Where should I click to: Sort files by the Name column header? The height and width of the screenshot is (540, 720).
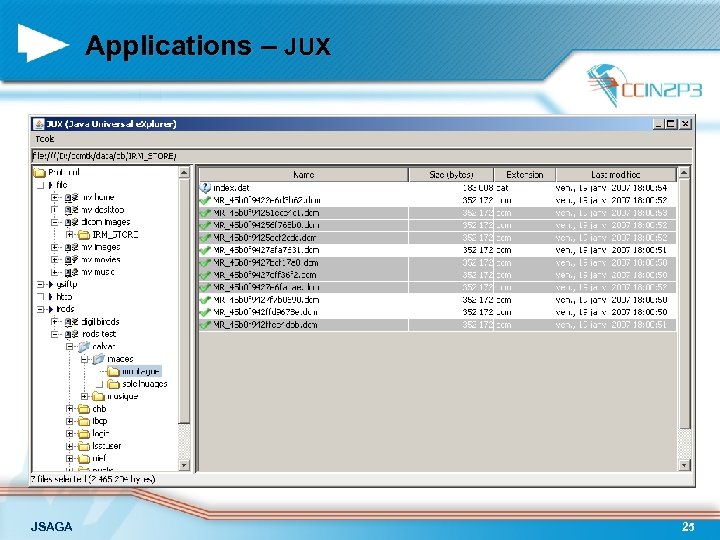tap(304, 174)
